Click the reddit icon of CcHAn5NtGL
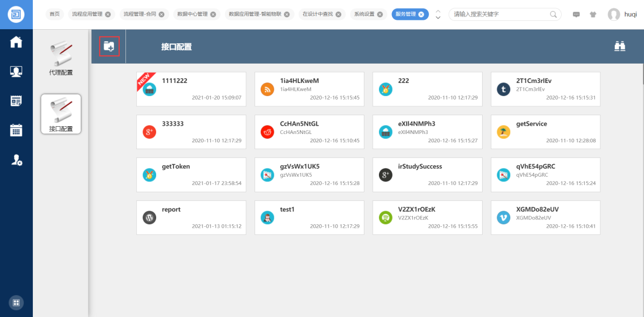Viewport: 644px width, 317px height. [267, 132]
